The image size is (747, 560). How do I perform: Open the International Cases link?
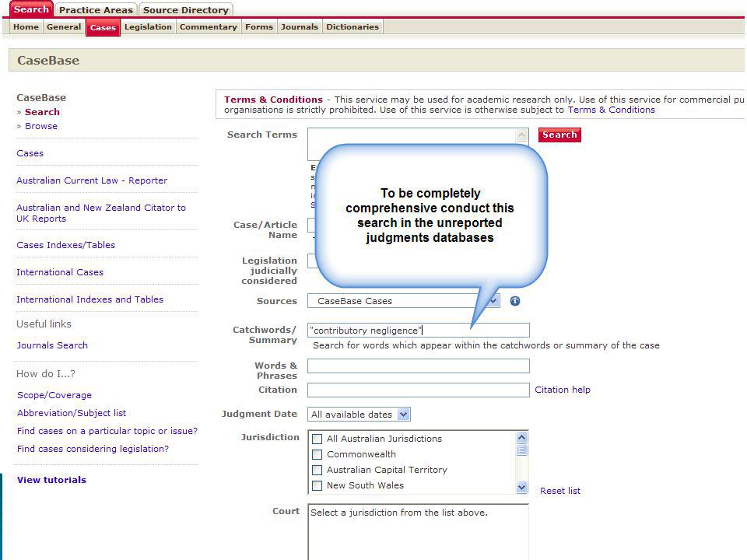[60, 272]
